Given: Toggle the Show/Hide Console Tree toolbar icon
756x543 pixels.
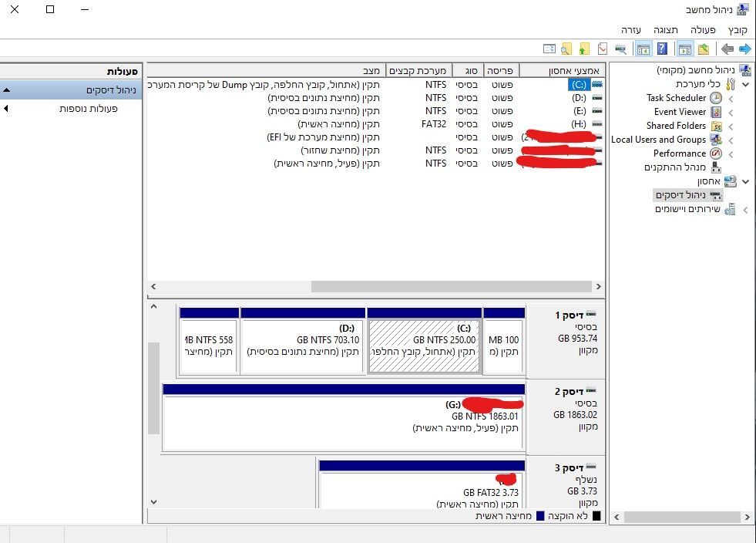Looking at the screenshot, I should click(685, 49).
